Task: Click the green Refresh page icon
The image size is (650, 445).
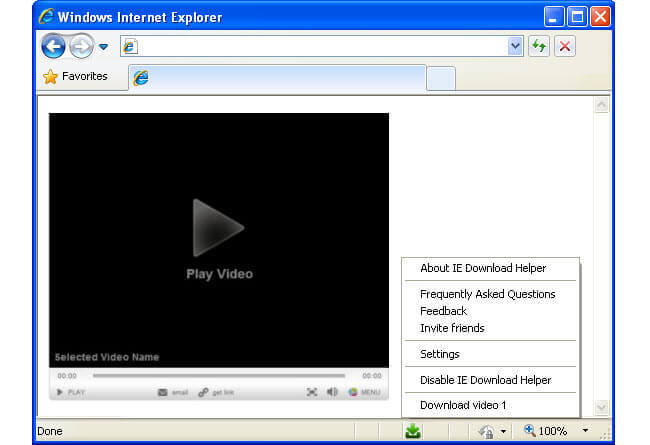Action: tap(539, 46)
